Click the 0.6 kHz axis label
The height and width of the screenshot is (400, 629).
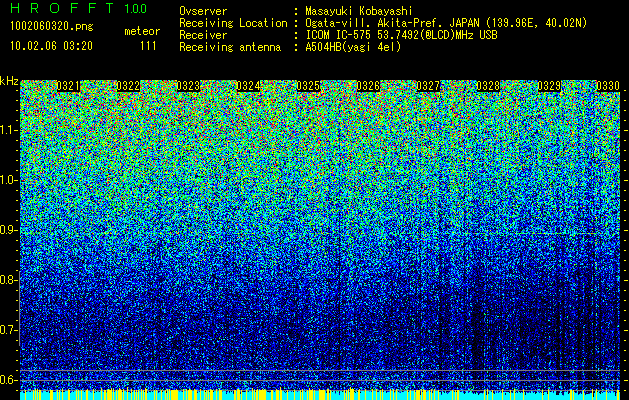[x=9, y=380]
